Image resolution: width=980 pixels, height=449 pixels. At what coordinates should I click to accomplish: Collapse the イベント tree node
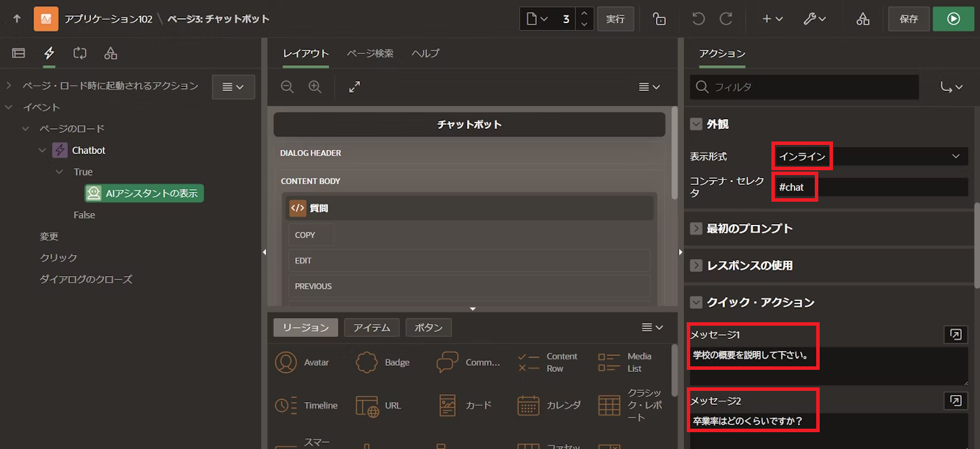(x=9, y=107)
